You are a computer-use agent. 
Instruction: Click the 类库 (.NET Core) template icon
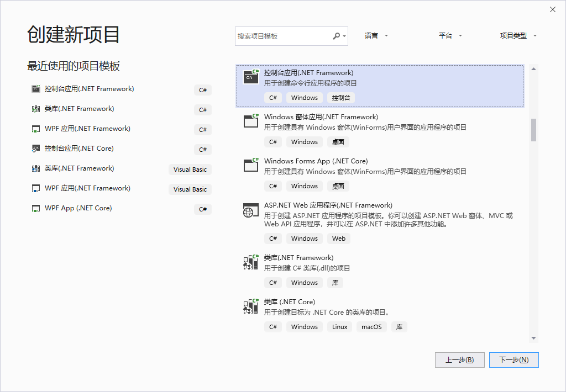pyautogui.click(x=251, y=306)
